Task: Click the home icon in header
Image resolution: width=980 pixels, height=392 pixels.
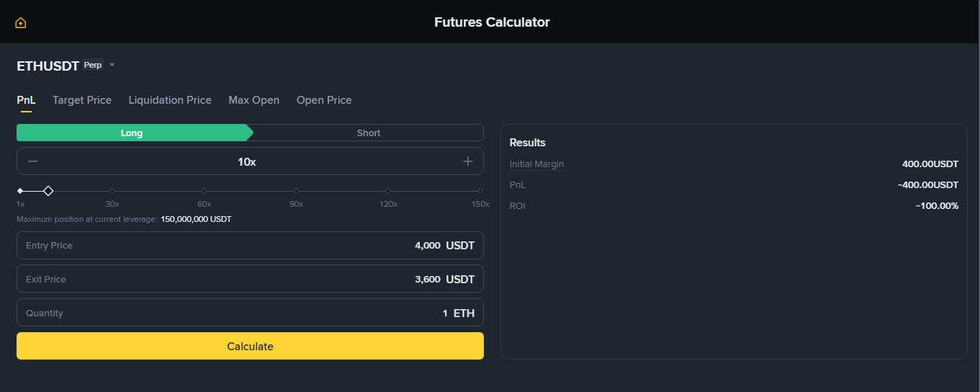Action: point(21,22)
